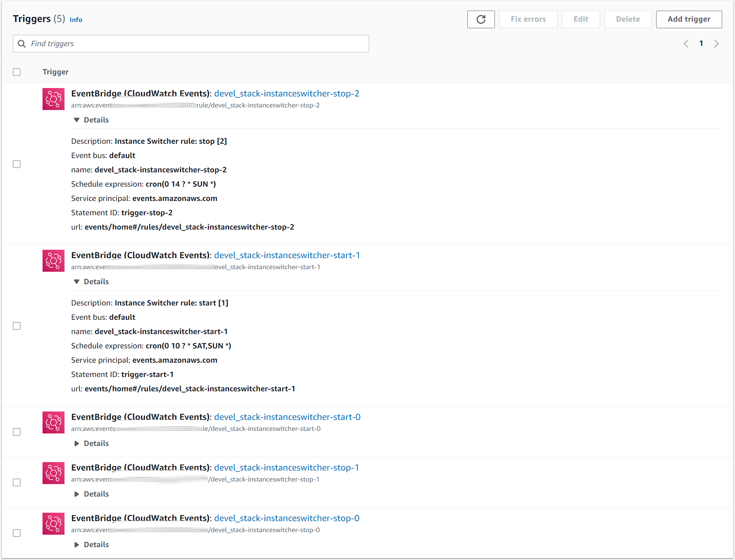
Task: Focus the Find triggers search field
Action: click(x=191, y=44)
